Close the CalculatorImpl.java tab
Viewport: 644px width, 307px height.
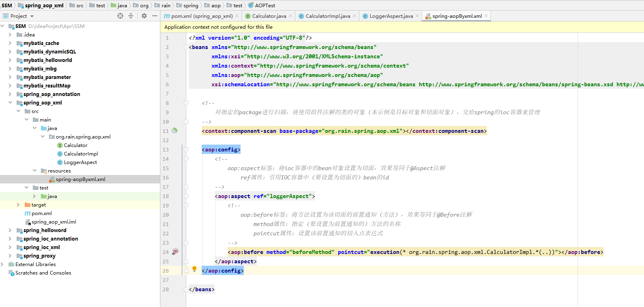(x=354, y=16)
